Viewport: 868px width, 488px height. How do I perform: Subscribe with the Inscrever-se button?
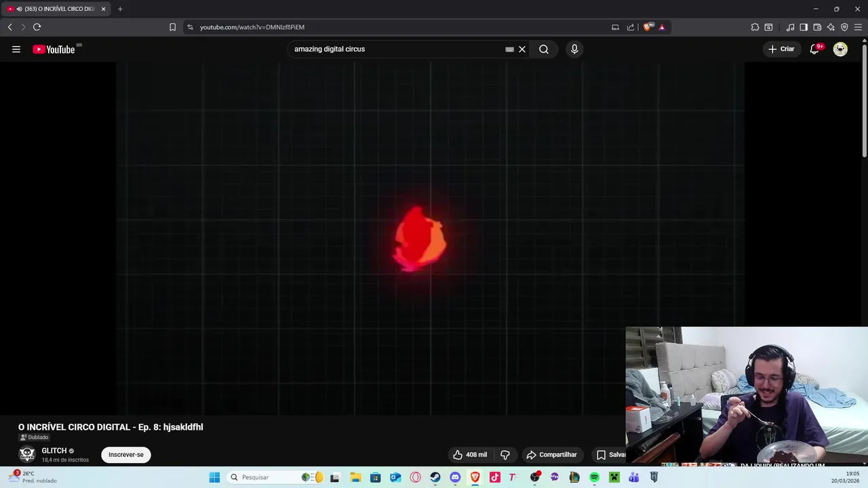[126, 455]
